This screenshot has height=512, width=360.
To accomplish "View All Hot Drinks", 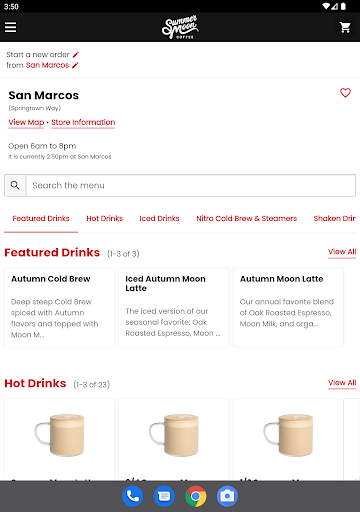I will click(x=342, y=383).
